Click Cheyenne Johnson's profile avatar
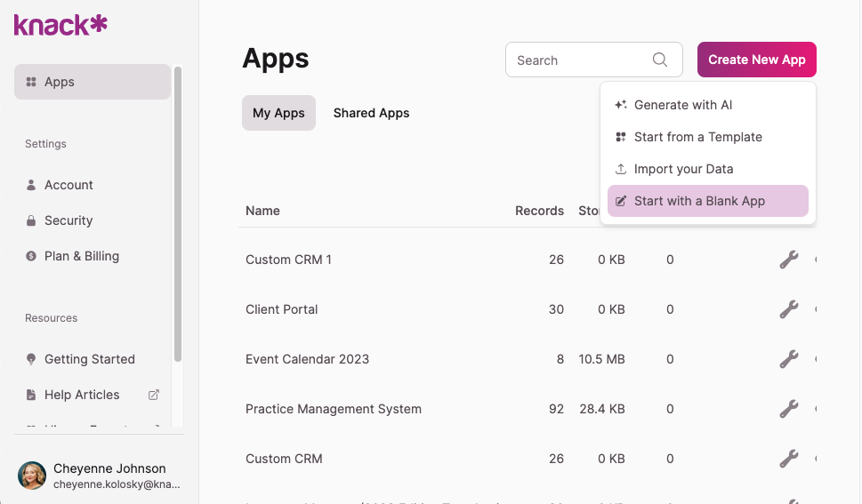 tap(32, 476)
